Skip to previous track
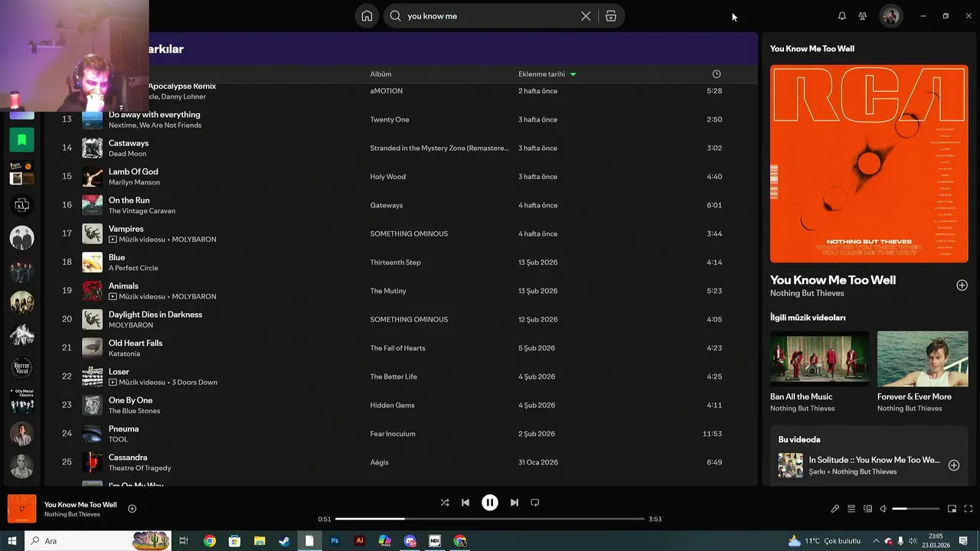This screenshot has width=980, height=551. 465,503
